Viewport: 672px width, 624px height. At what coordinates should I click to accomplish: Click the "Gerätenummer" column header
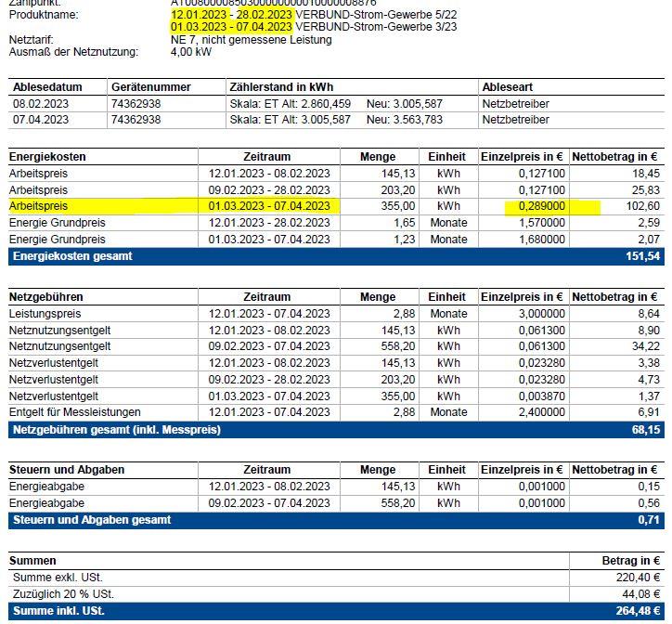151,87
